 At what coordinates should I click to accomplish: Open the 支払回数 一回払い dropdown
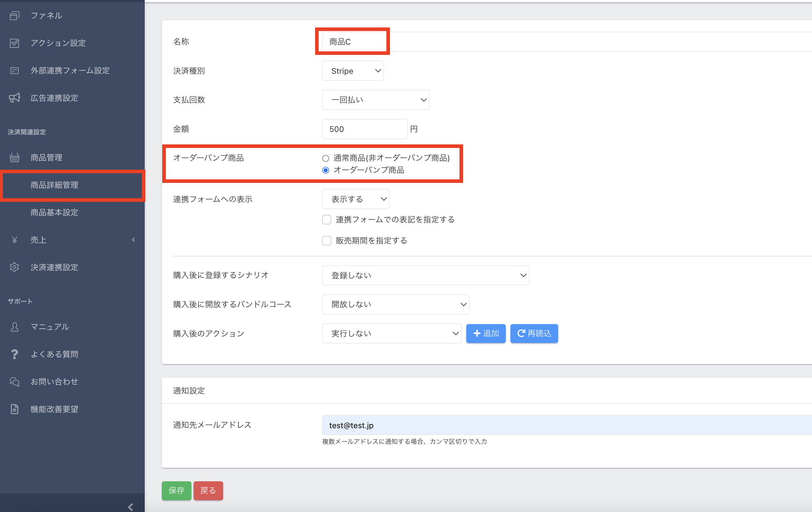[375, 100]
